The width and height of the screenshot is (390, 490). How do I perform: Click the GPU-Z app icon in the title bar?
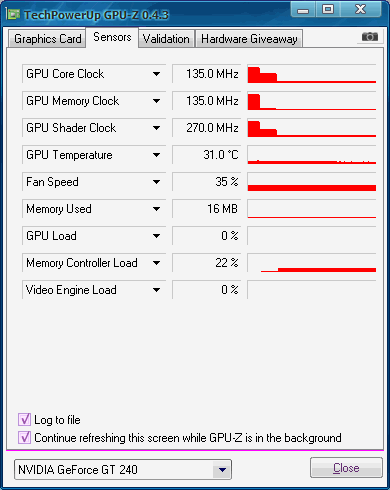(14, 14)
